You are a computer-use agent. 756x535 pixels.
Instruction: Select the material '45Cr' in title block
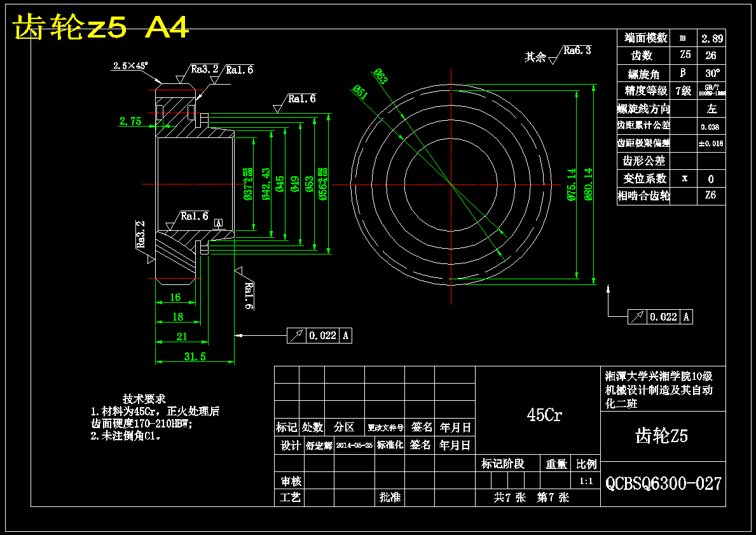pyautogui.click(x=544, y=415)
